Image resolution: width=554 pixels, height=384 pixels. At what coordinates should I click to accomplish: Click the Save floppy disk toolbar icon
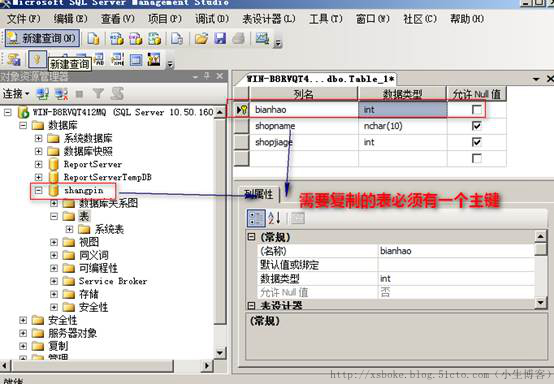tap(220, 38)
